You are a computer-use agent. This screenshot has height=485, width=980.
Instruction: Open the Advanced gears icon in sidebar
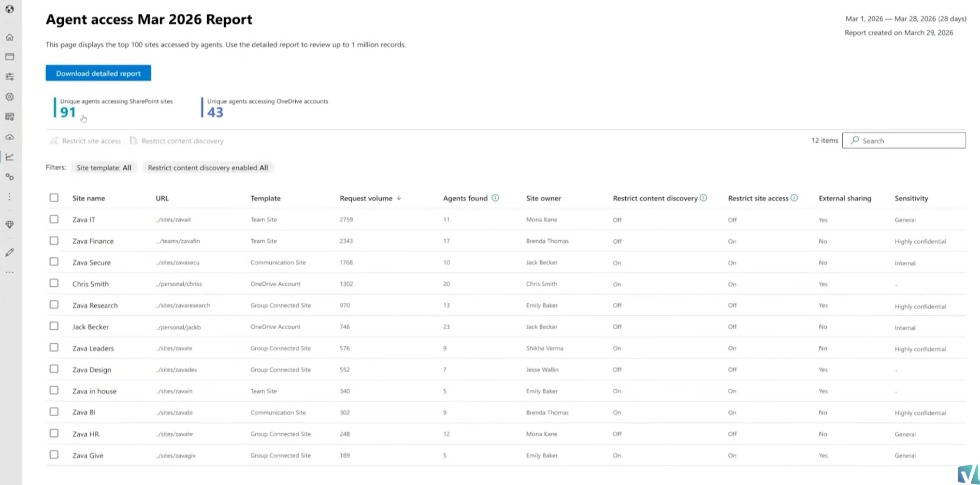coord(9,177)
